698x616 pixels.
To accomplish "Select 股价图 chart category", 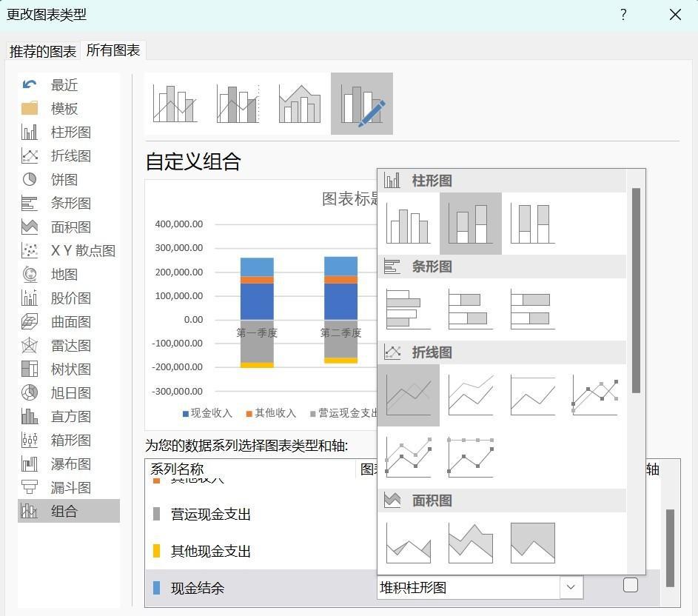I will [x=69, y=298].
